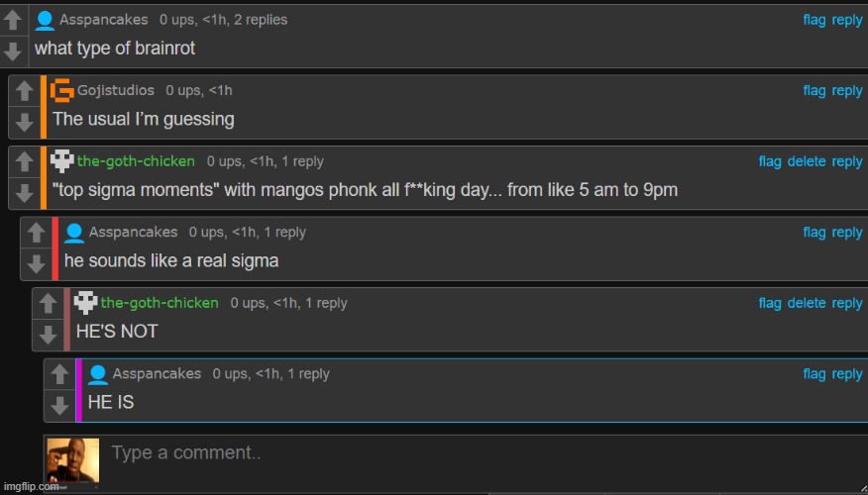This screenshot has height=495, width=868.
Task: Click the user avatar thumbnail beside comment box
Action: click(73, 461)
